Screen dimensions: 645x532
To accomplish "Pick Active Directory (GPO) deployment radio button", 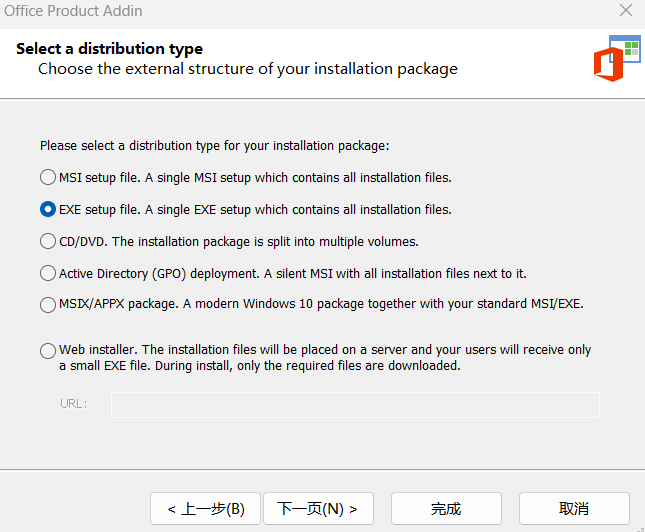I will point(48,273).
